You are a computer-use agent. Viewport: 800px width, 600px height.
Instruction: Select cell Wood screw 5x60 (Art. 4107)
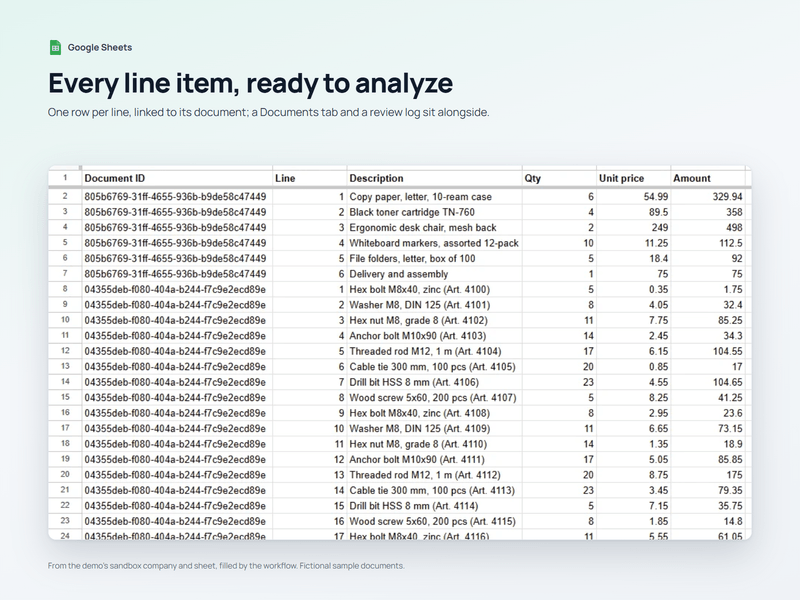click(x=435, y=398)
